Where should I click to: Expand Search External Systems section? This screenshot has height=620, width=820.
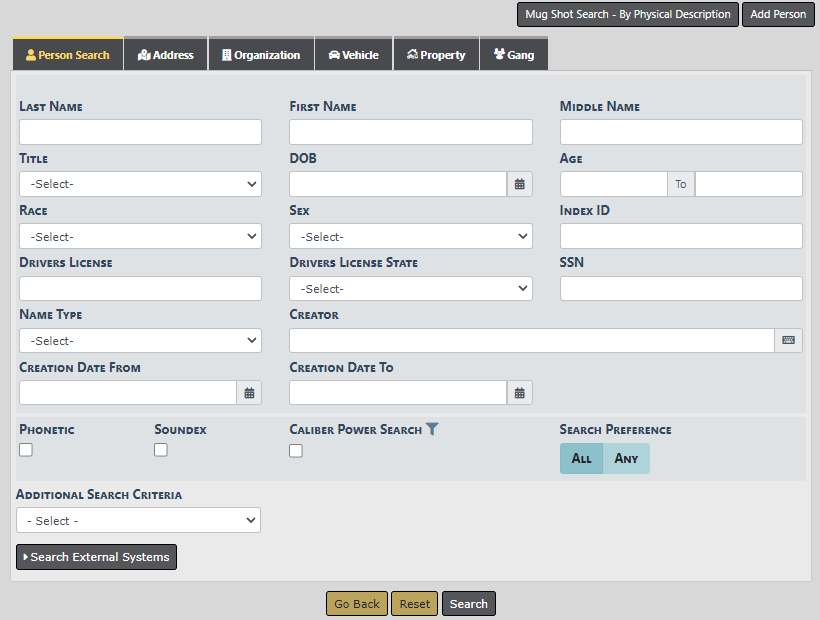coord(97,557)
